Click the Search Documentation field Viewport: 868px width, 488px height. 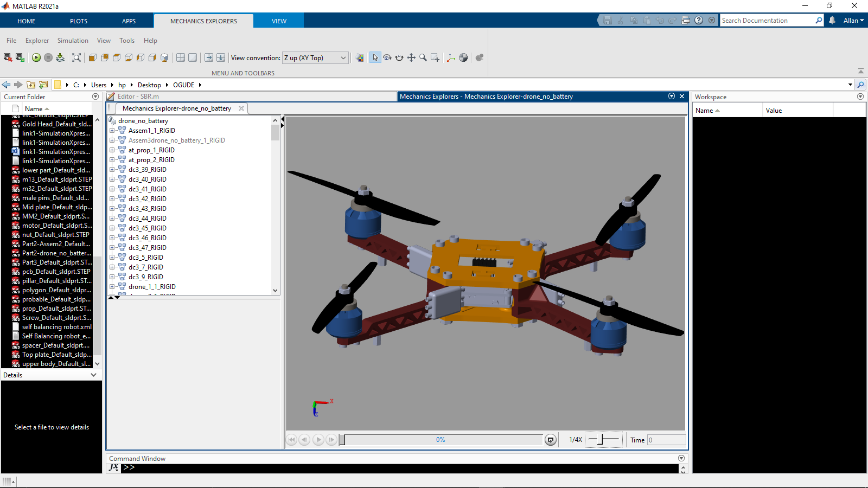pyautogui.click(x=767, y=21)
